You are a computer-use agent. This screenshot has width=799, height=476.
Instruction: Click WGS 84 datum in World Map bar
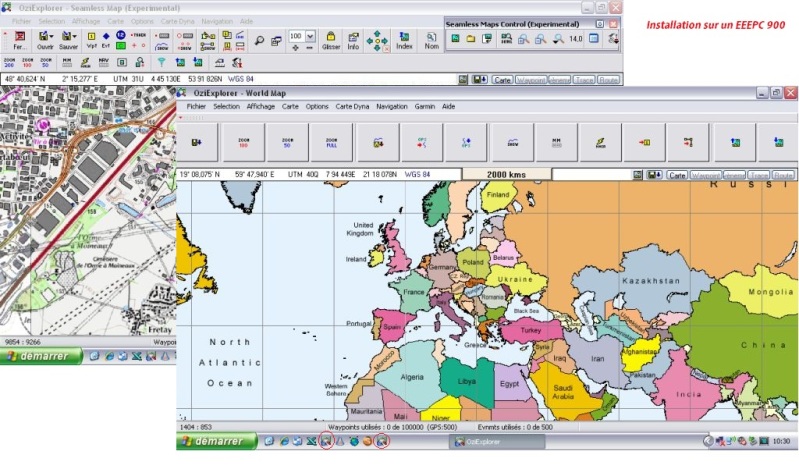pyautogui.click(x=417, y=174)
